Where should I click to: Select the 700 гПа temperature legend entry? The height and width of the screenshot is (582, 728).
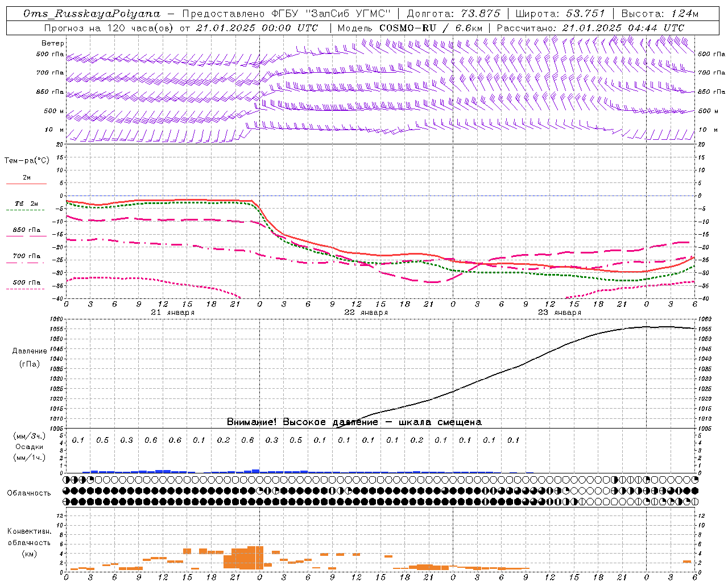pos(27,256)
